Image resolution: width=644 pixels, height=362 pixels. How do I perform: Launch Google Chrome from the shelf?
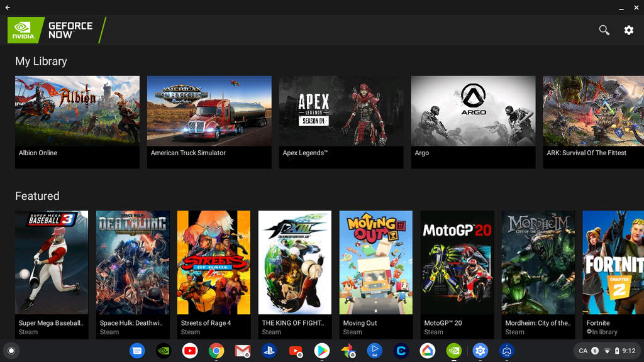(x=216, y=351)
